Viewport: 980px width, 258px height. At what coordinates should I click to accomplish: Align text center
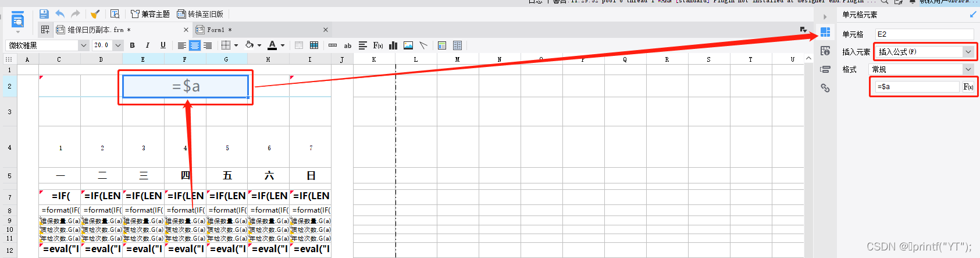(x=195, y=45)
